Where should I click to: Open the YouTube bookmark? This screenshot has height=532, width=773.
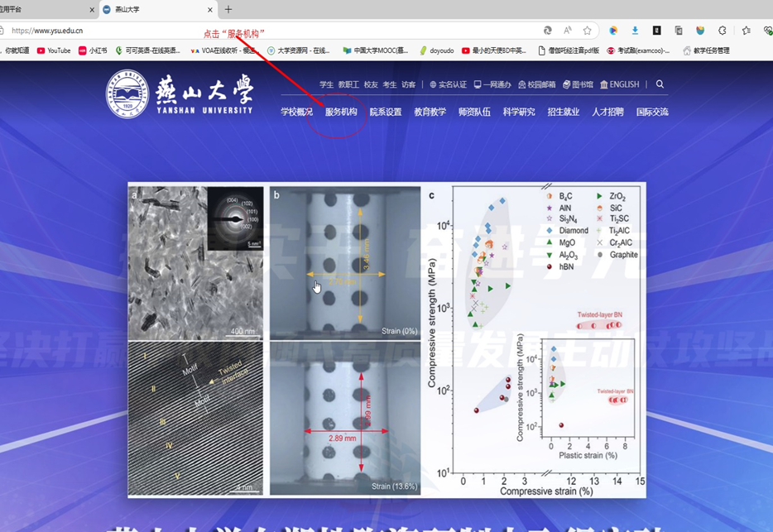click(x=54, y=50)
